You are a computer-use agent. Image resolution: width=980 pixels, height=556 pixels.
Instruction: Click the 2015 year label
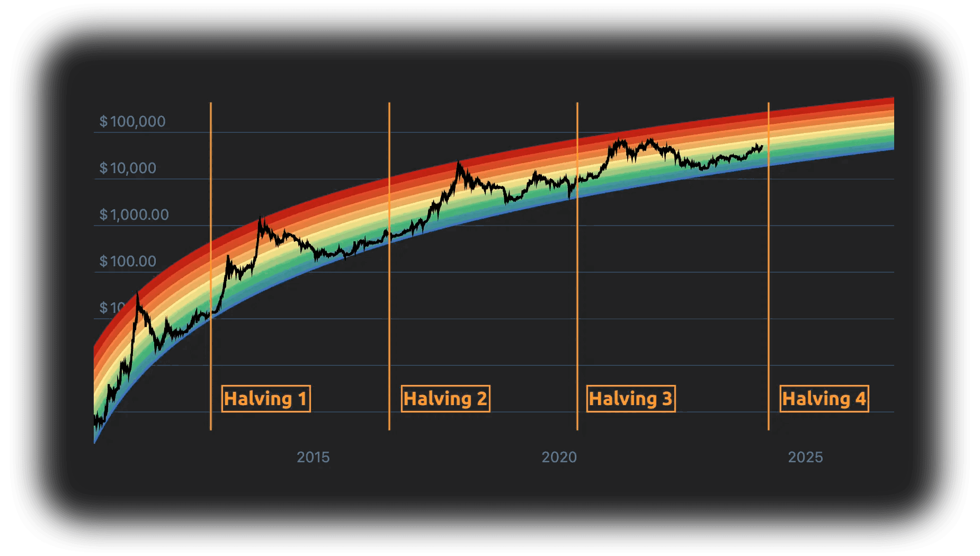click(313, 458)
